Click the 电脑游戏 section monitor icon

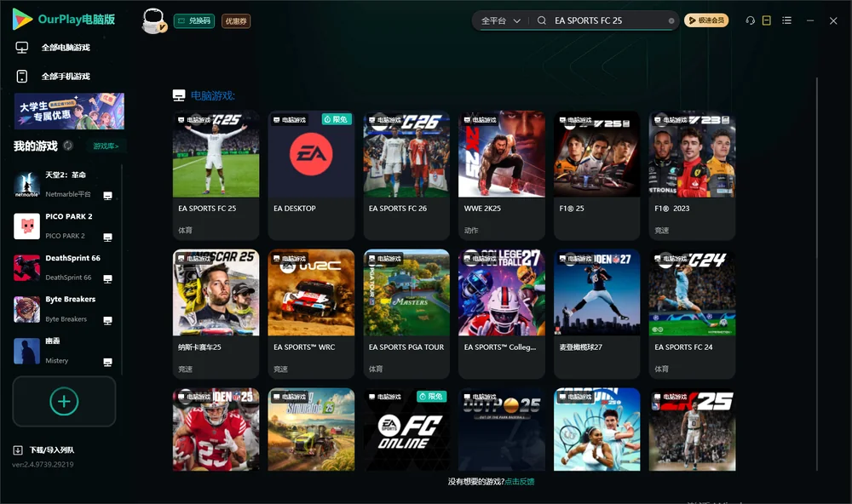click(179, 95)
